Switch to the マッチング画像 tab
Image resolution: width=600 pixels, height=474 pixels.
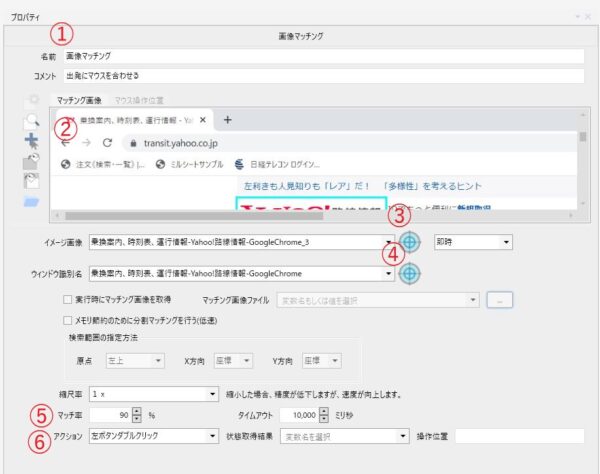[79, 100]
